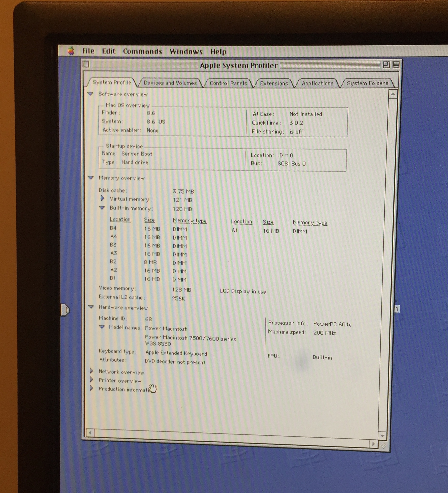Click the Disk cache 3.75 MB value
This screenshot has width=448, height=493.
[183, 191]
